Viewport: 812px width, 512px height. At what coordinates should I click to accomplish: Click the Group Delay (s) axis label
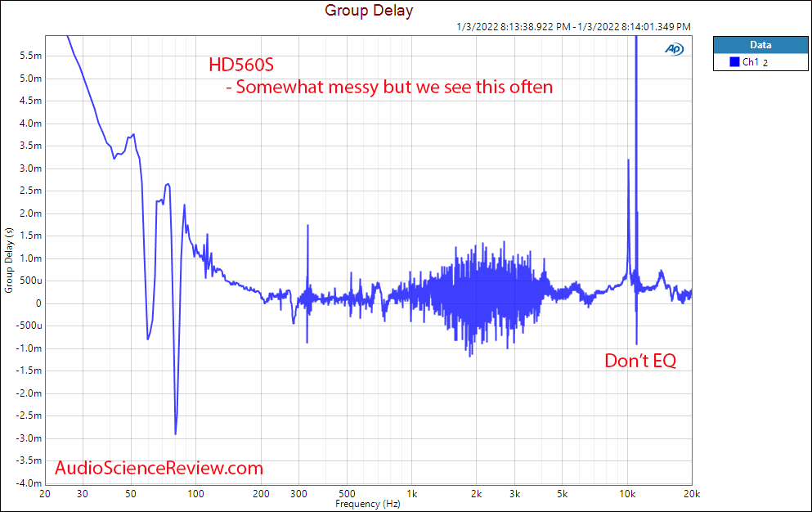(9, 260)
